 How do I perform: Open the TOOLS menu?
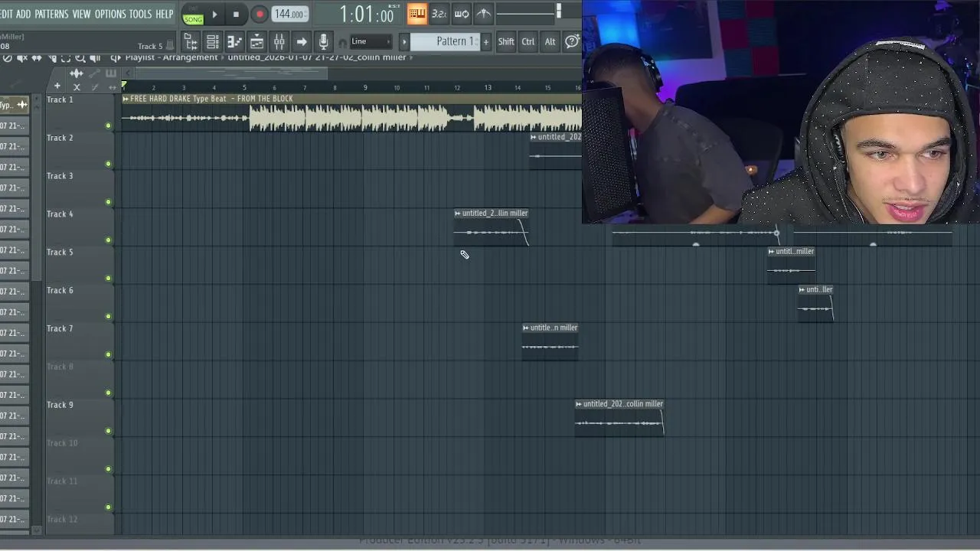pyautogui.click(x=140, y=14)
